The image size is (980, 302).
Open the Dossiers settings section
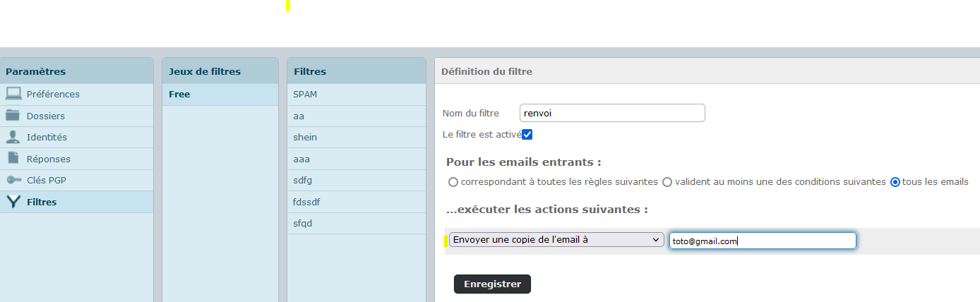pos(77,116)
